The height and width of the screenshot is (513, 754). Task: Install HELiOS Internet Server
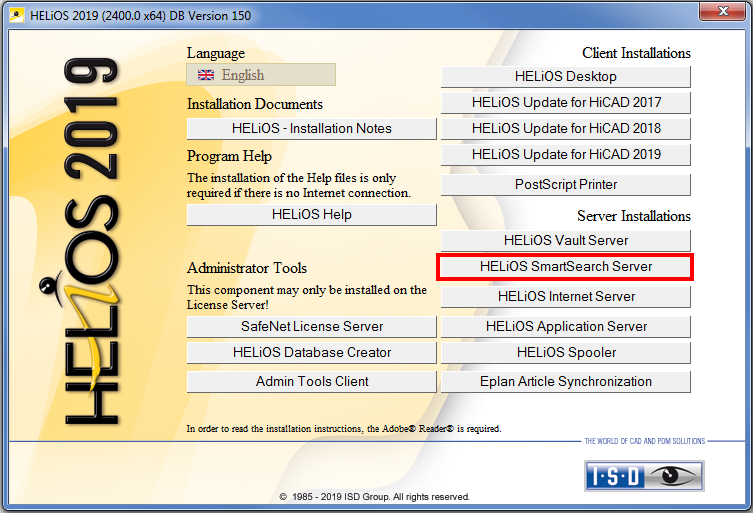[566, 297]
